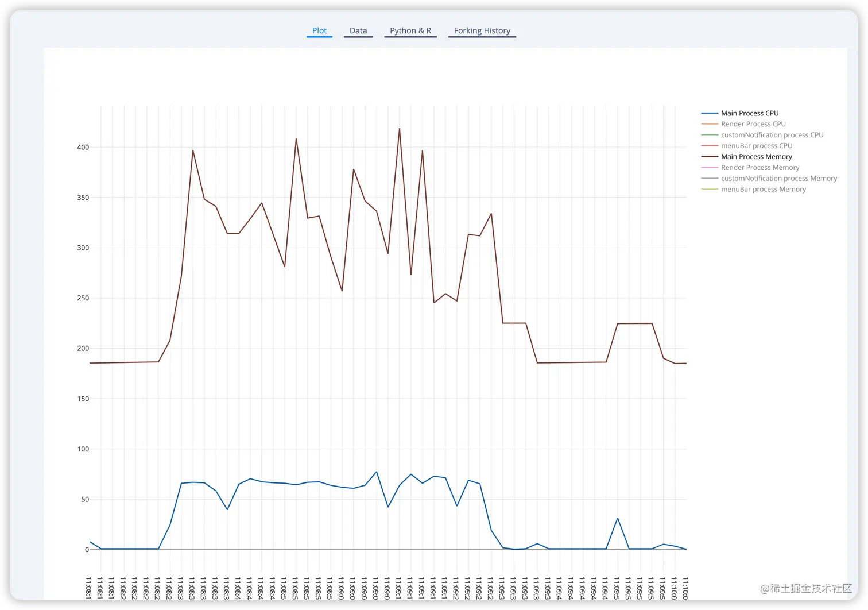The width and height of the screenshot is (868, 610).
Task: Show customNotification process CPU trace
Action: (772, 135)
